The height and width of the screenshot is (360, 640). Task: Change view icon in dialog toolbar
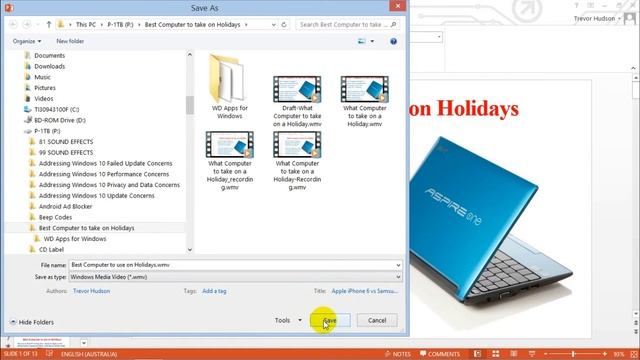point(362,41)
